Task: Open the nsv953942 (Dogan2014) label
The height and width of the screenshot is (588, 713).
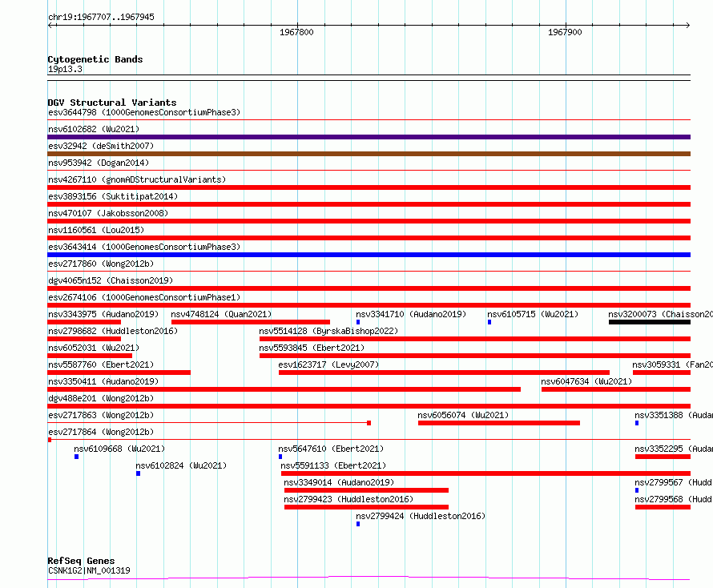Action: coord(99,163)
